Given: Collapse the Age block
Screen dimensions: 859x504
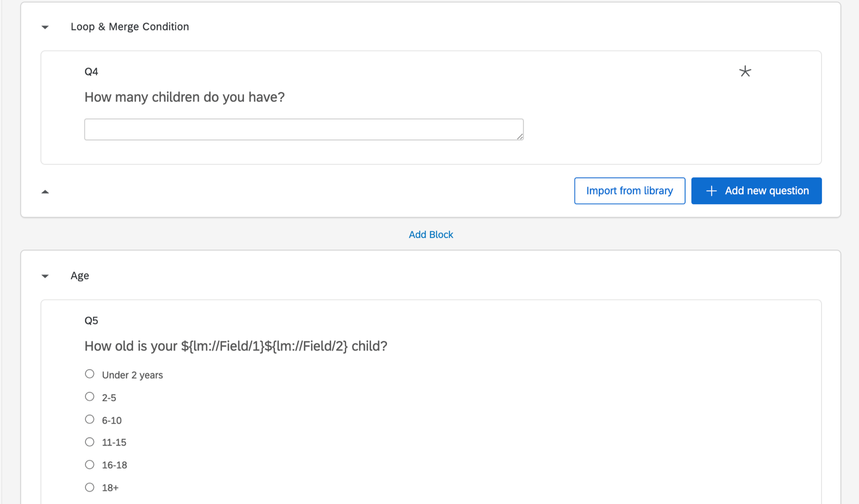Looking at the screenshot, I should pos(45,276).
